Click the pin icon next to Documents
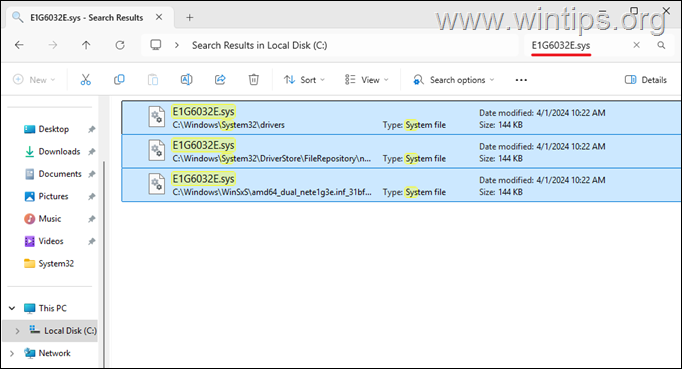Image resolution: width=682 pixels, height=369 pixels. (91, 174)
